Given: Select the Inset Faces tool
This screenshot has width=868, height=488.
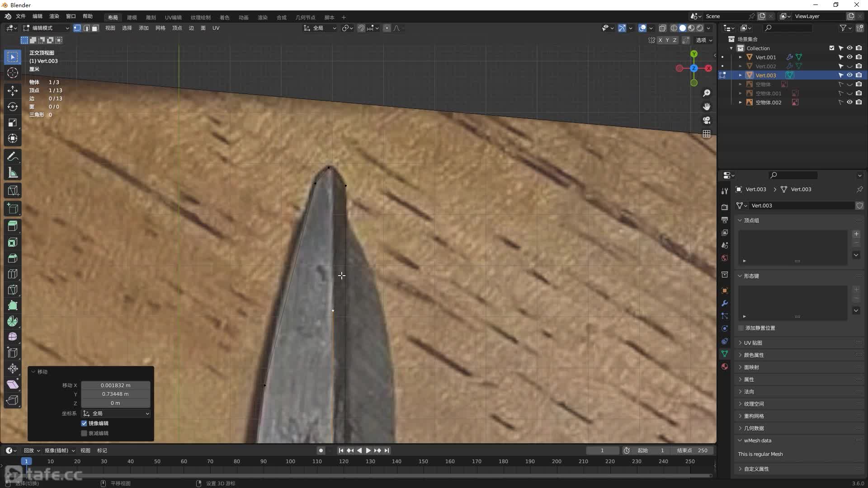Looking at the screenshot, I should pos(13,242).
